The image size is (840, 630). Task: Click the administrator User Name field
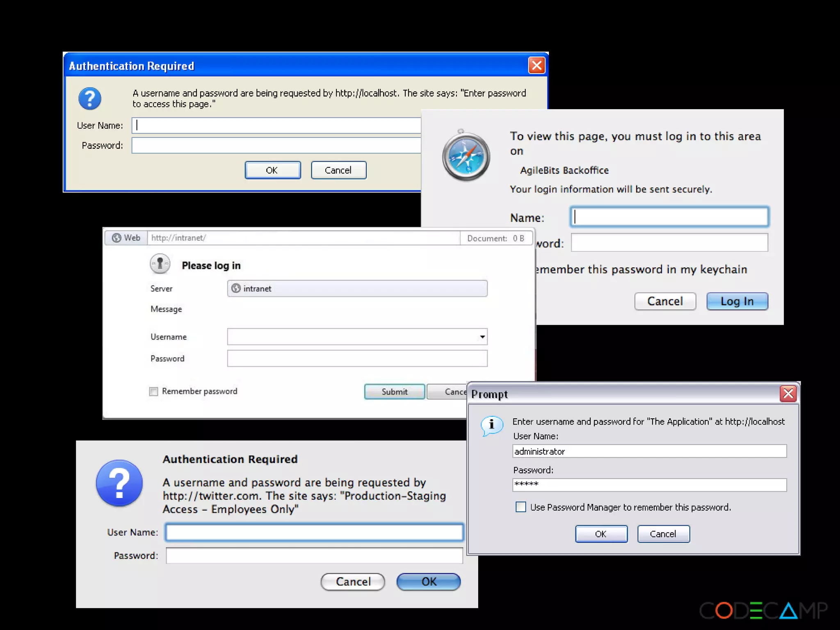[649, 451]
